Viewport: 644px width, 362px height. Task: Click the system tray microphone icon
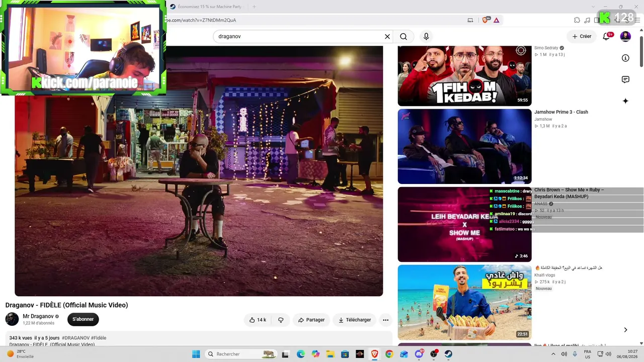pyautogui.click(x=575, y=354)
